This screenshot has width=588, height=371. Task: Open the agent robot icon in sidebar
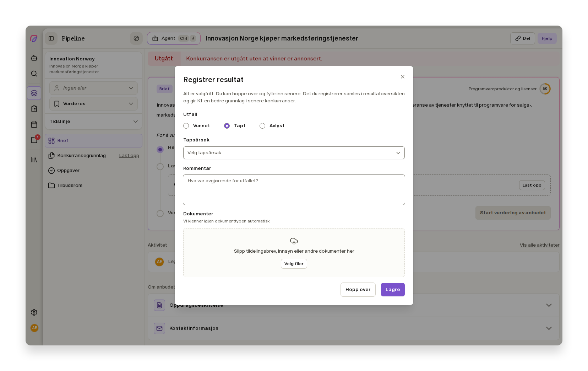pyautogui.click(x=34, y=58)
